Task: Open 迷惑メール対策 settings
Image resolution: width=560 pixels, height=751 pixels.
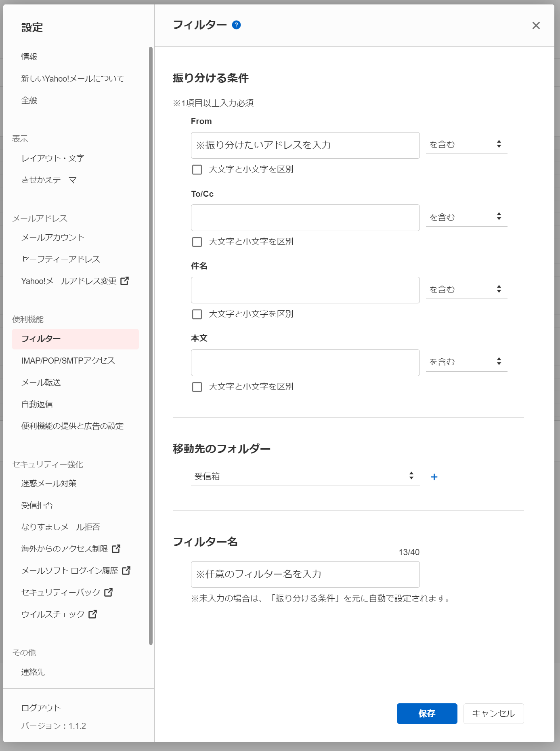Action: (x=49, y=484)
